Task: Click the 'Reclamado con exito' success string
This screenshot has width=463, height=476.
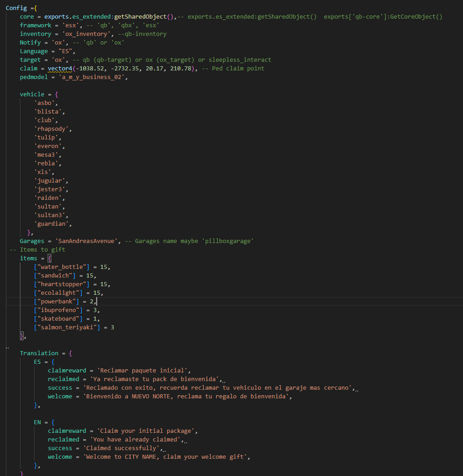Action: tap(217, 388)
